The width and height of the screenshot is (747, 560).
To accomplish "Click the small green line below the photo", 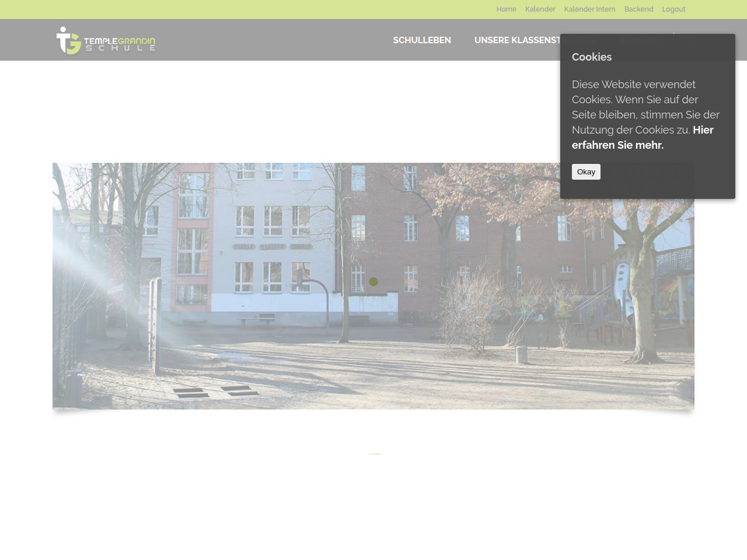I will [374, 453].
